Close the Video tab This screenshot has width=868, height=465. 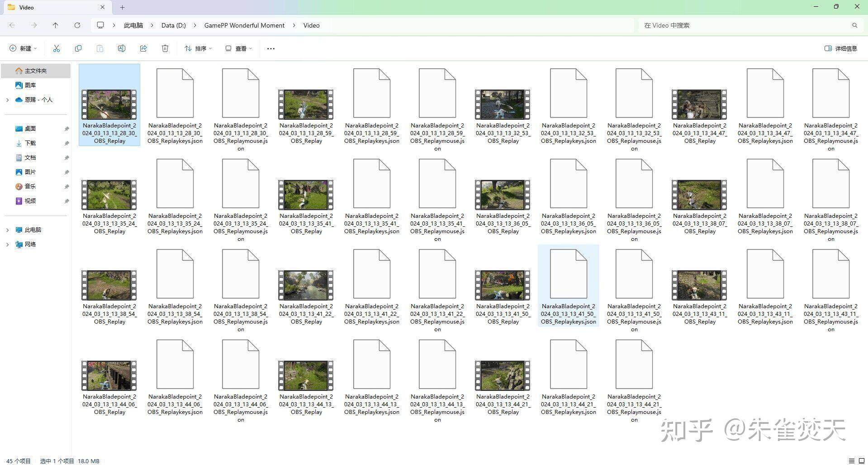point(103,7)
